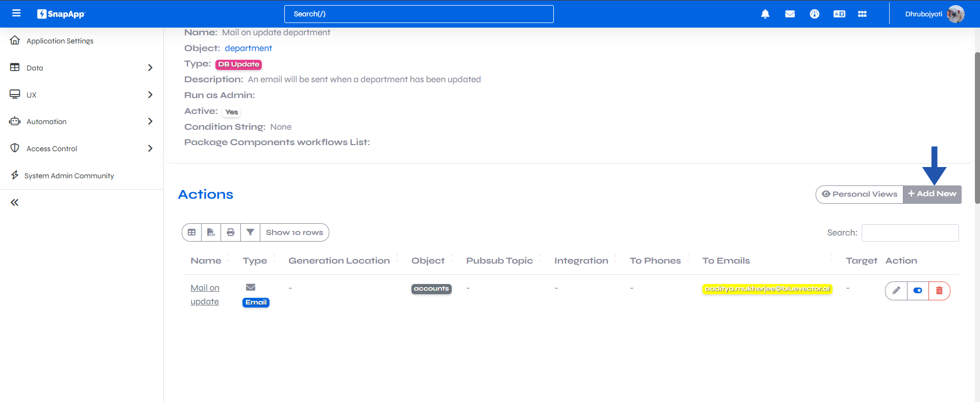This screenshot has width=980, height=402.
Task: Export the table as CSV
Action: (211, 232)
